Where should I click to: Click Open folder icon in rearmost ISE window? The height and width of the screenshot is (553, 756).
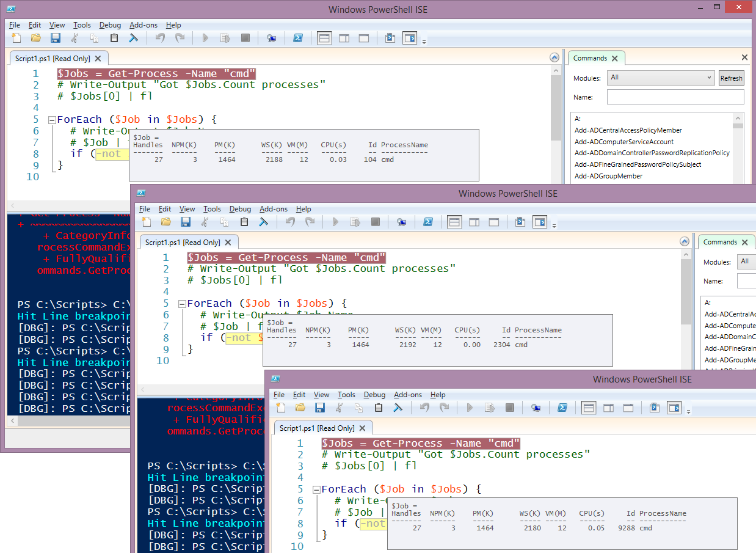[36, 38]
